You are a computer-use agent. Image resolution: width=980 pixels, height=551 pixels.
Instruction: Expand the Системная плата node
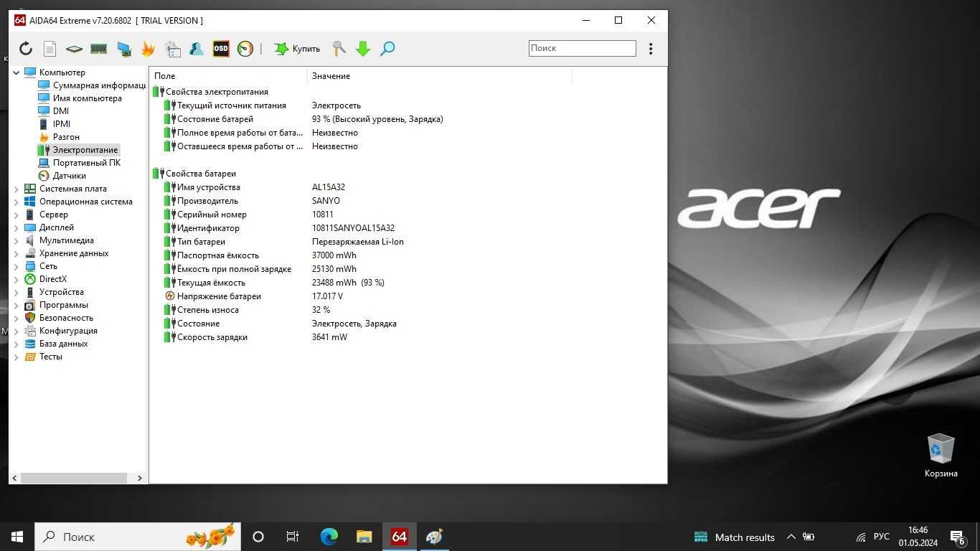pos(17,189)
